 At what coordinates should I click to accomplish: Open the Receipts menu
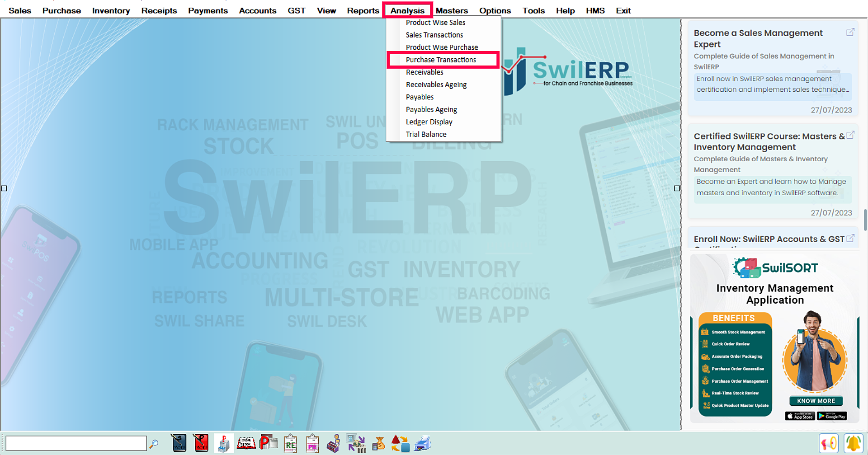pos(159,10)
